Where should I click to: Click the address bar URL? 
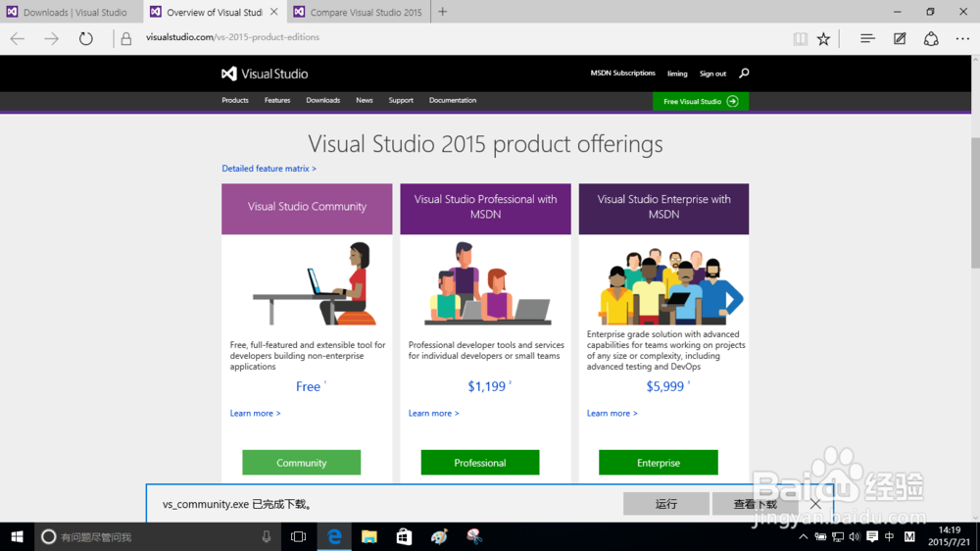pyautogui.click(x=232, y=37)
